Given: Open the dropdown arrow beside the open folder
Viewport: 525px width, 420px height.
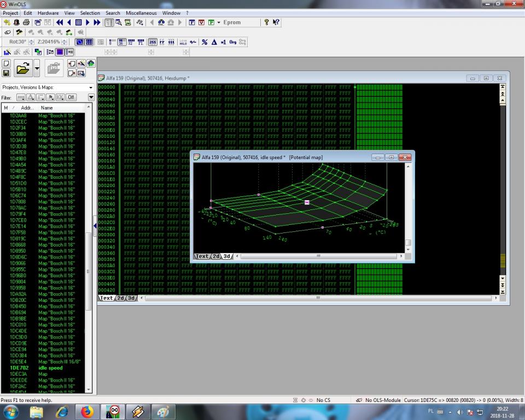Looking at the screenshot, I should click(37, 68).
